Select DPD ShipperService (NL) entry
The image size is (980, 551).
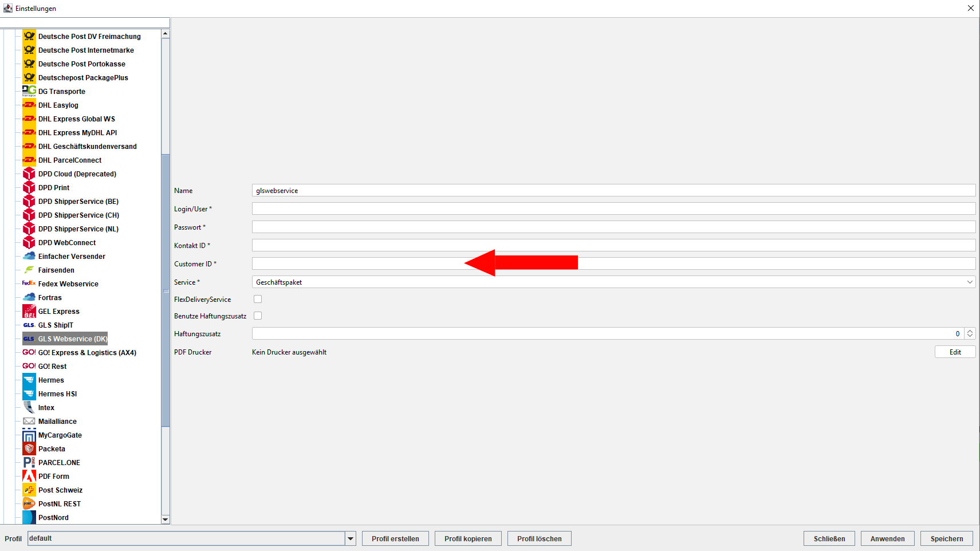(x=78, y=229)
